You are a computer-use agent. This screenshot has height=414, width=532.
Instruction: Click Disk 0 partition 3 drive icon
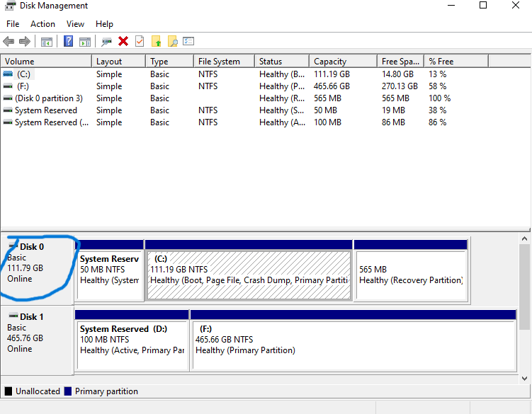8,98
